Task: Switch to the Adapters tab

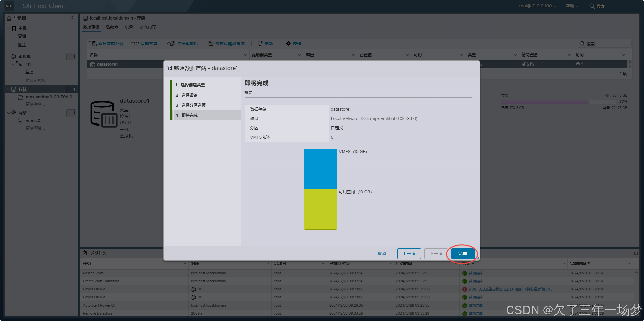Action: (x=112, y=27)
